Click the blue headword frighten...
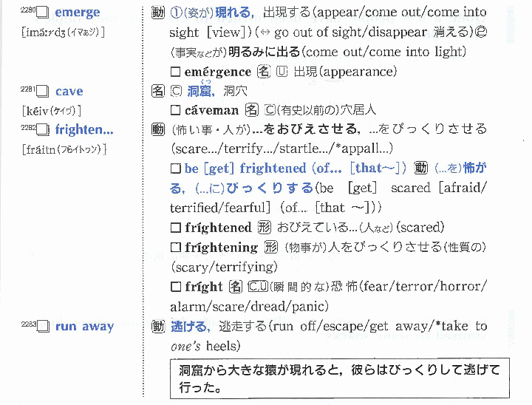The width and height of the screenshot is (532, 405). coord(84,130)
